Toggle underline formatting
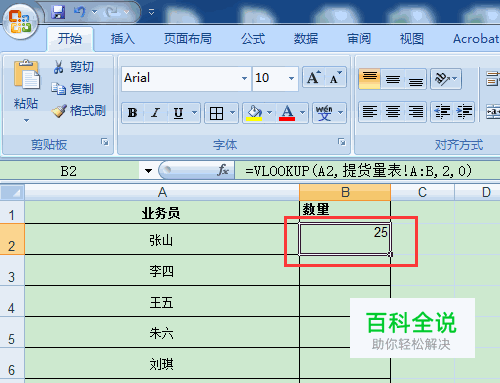Image resolution: width=500 pixels, height=383 pixels. (178, 113)
